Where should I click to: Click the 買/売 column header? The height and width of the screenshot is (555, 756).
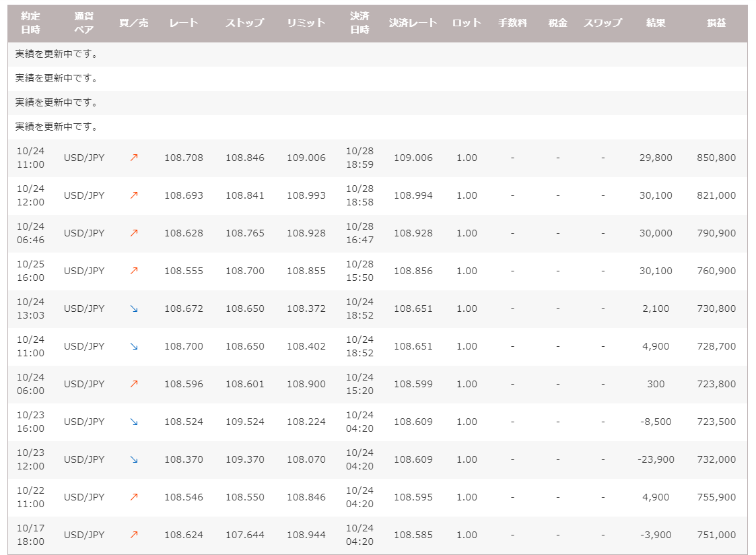pyautogui.click(x=134, y=23)
